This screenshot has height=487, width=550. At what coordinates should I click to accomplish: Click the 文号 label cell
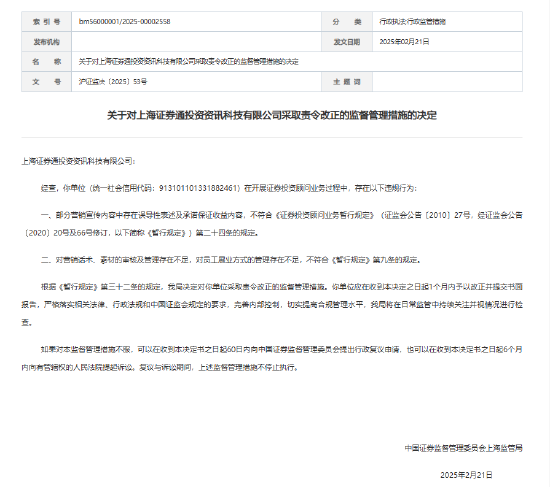click(x=46, y=82)
